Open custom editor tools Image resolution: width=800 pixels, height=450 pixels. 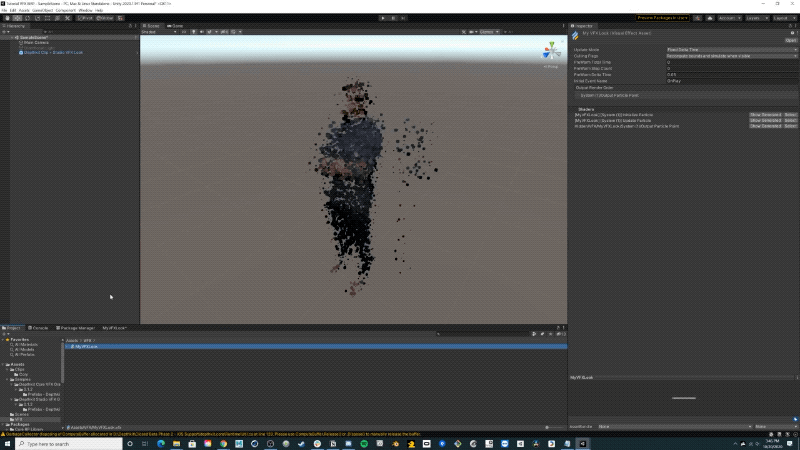[x=67, y=18]
